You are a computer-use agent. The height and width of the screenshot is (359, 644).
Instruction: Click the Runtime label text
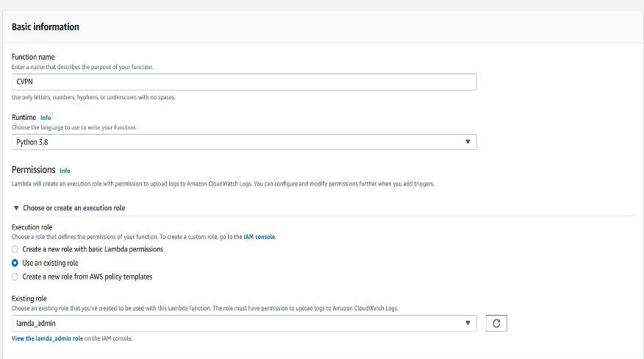[24, 117]
